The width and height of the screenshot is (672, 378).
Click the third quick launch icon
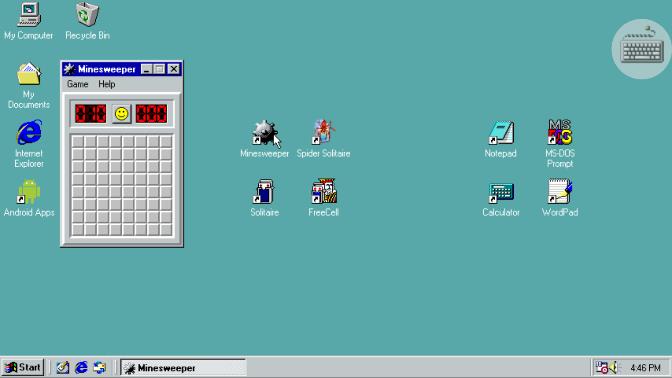(x=99, y=368)
